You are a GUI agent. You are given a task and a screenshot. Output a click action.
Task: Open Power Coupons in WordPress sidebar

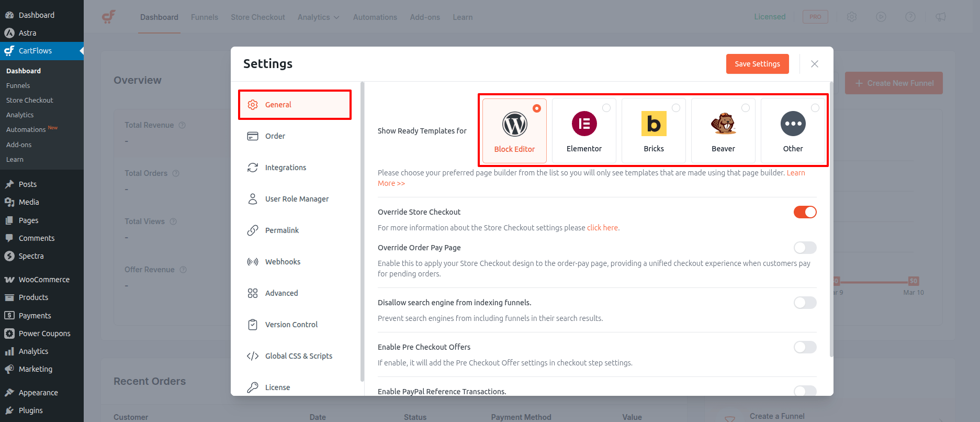(x=42, y=334)
